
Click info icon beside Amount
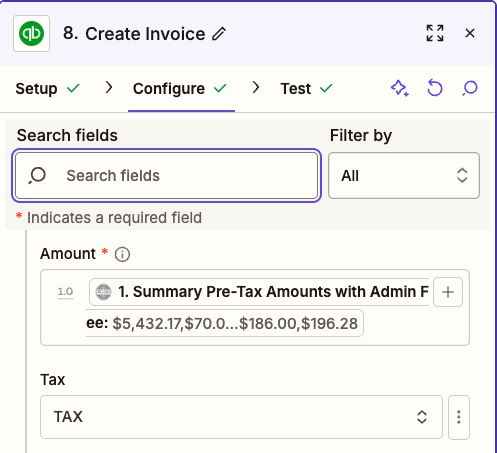[122, 254]
